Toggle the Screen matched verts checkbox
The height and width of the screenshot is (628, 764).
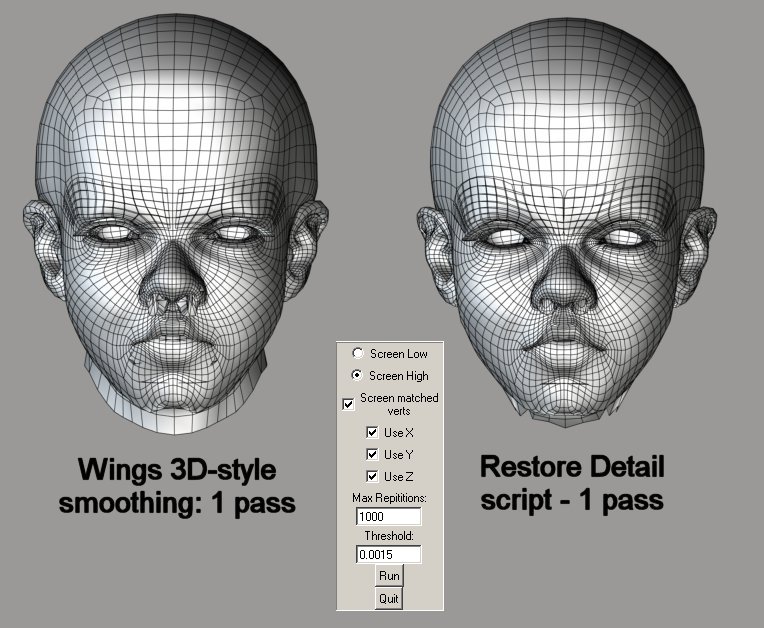pyautogui.click(x=348, y=404)
